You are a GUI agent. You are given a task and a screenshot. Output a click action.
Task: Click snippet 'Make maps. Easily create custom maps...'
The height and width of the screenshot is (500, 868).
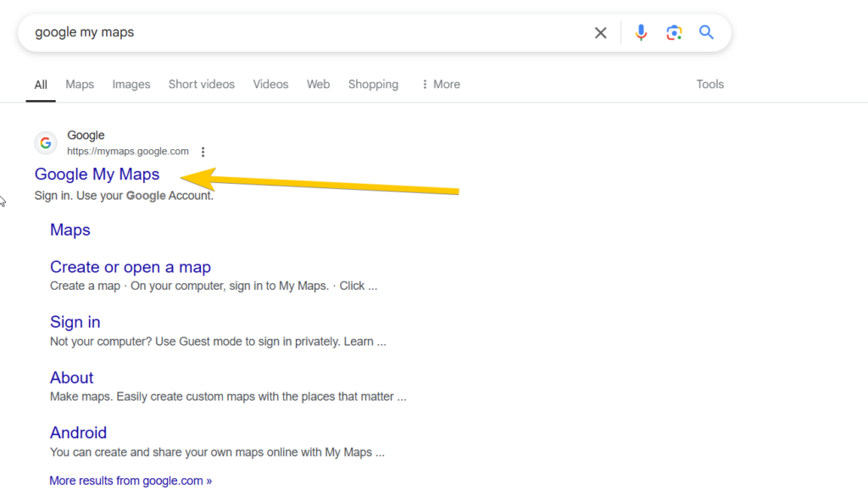pyautogui.click(x=228, y=397)
